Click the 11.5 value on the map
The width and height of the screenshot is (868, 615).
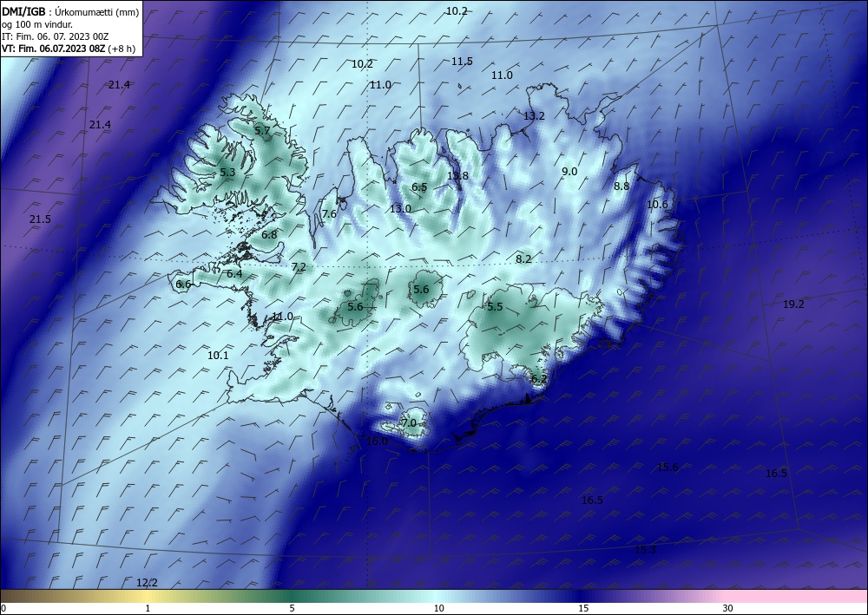(x=462, y=62)
